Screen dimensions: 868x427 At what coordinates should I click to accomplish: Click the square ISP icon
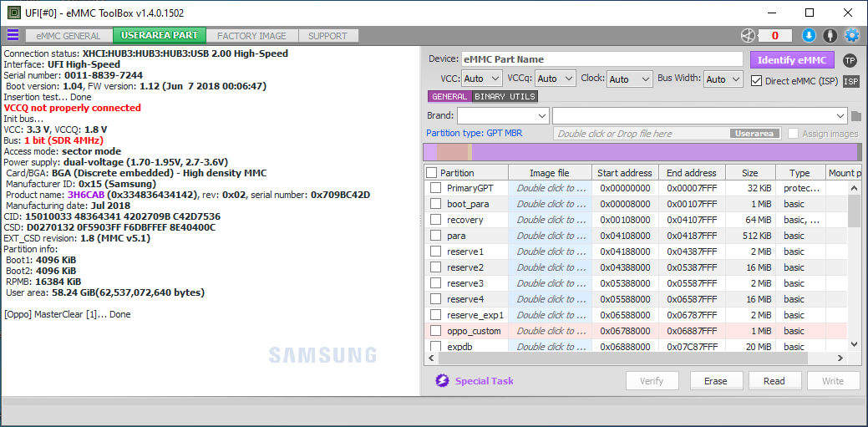850,81
